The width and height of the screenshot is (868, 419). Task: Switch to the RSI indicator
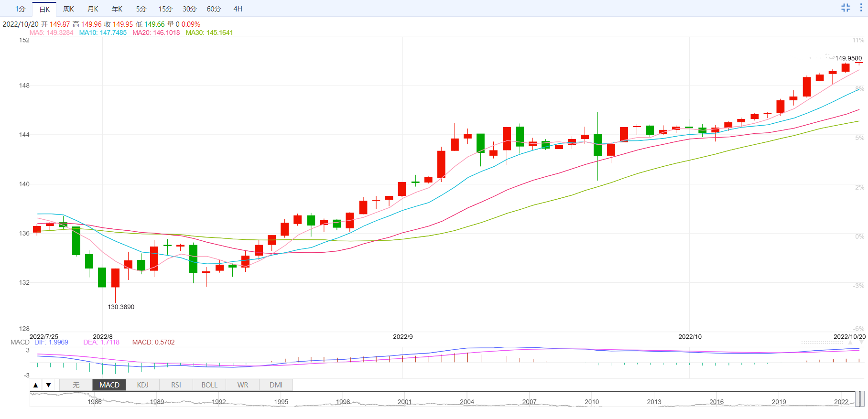click(x=176, y=385)
